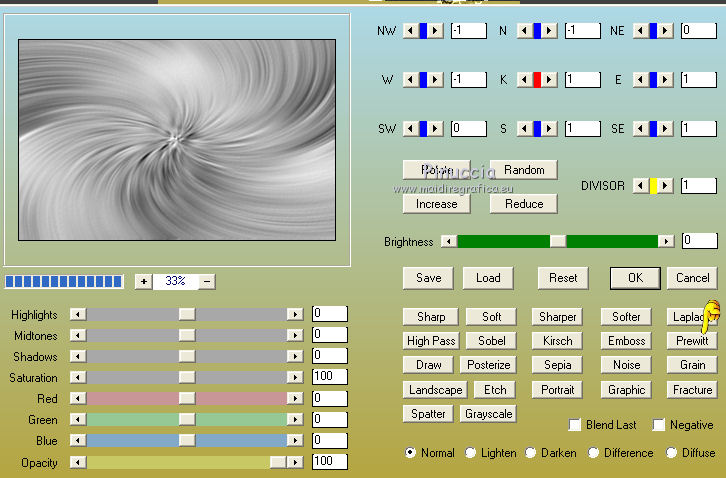
Task: Apply the Sepia preset
Action: coord(557,365)
